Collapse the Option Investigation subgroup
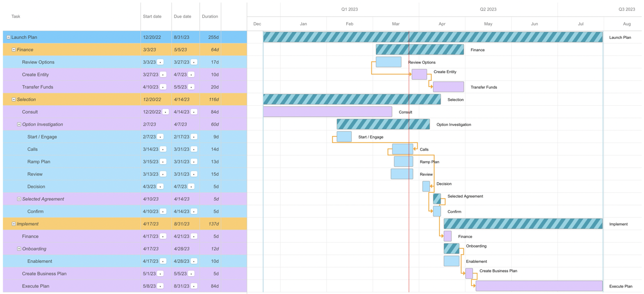 pyautogui.click(x=19, y=124)
